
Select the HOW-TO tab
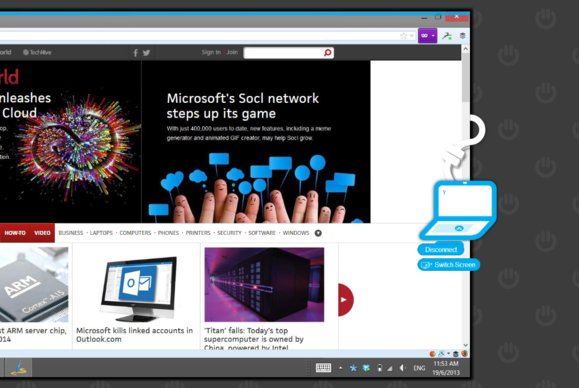point(15,233)
